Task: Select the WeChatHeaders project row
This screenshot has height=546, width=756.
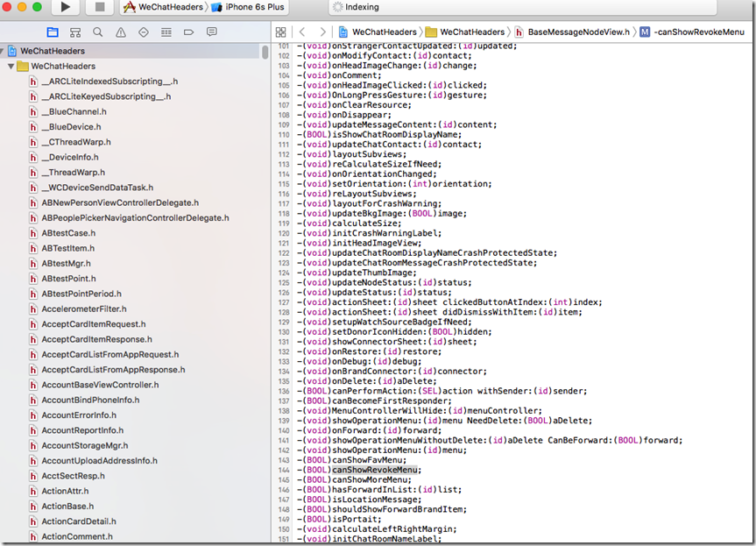Action: (131, 51)
